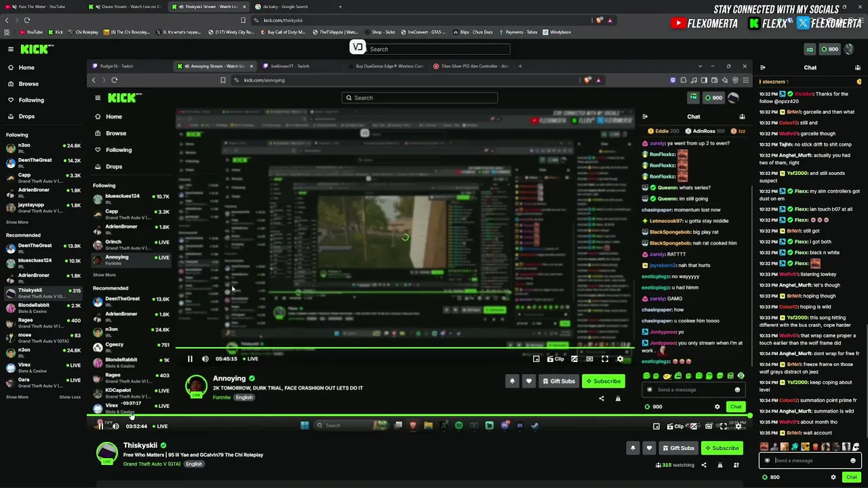Viewport: 868px width, 488px height.
Task: Subscribe to the Thiskyskii channel
Action: point(722,448)
